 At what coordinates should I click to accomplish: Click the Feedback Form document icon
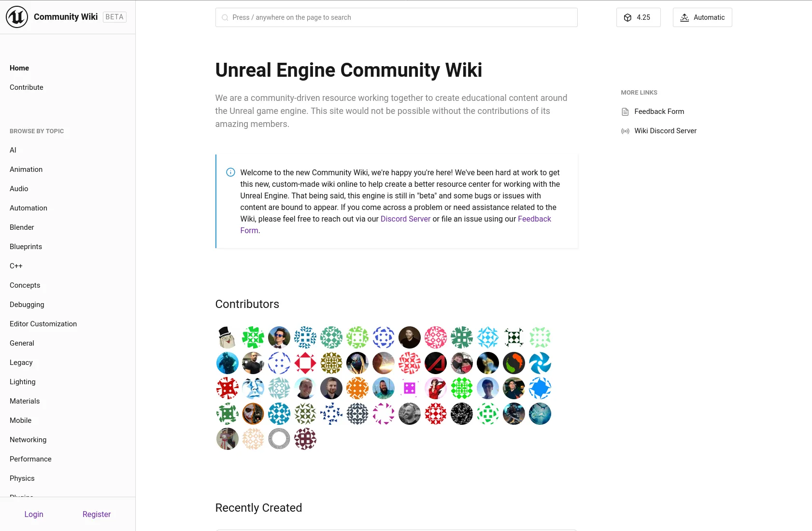pyautogui.click(x=625, y=112)
